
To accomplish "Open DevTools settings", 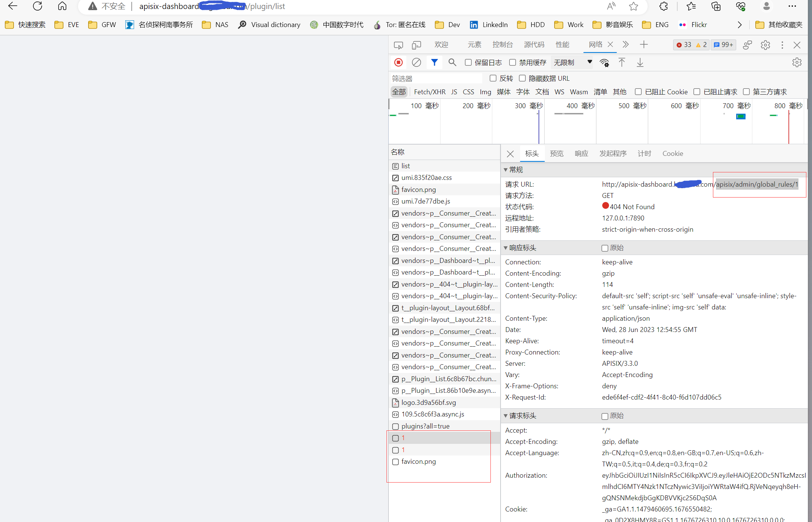I will coord(765,45).
